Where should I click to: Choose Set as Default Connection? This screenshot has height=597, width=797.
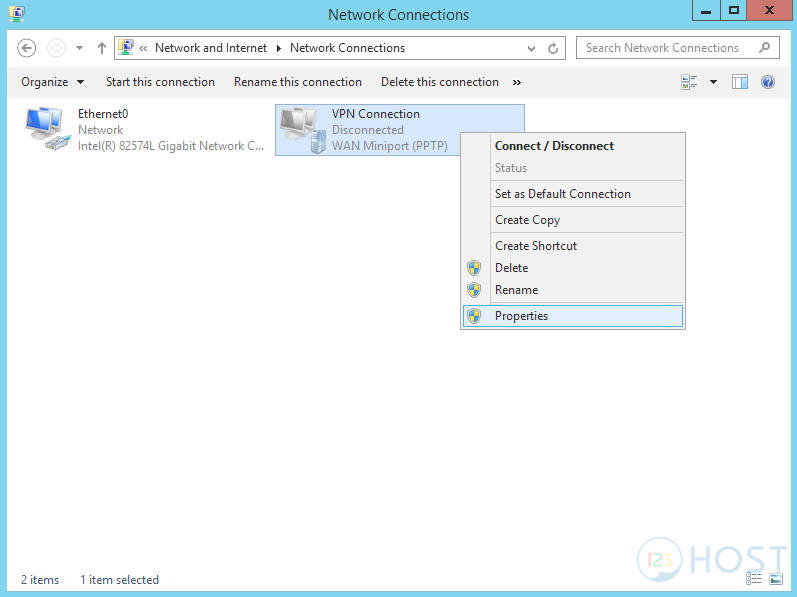click(x=573, y=194)
